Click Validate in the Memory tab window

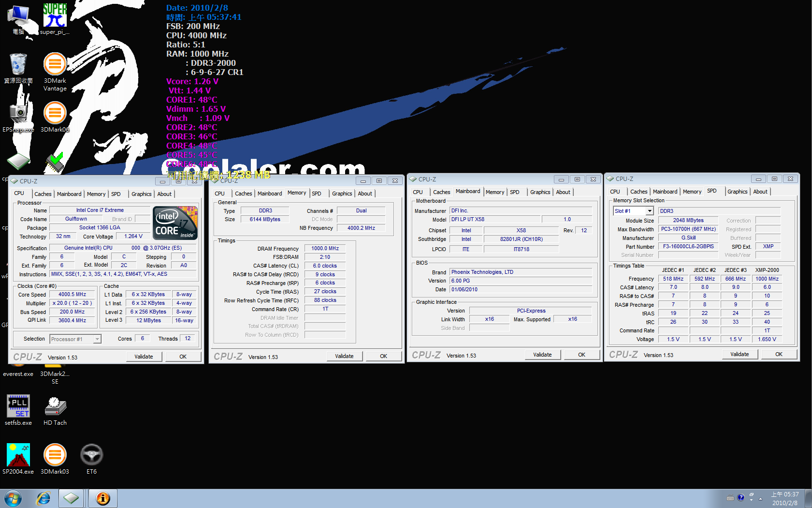pos(344,356)
